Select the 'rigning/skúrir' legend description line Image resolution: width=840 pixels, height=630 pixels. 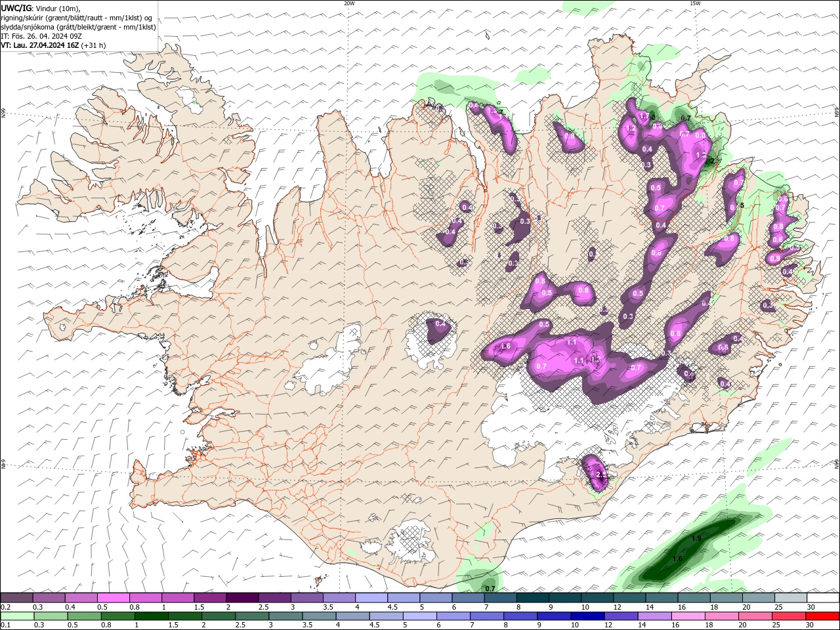77,18
